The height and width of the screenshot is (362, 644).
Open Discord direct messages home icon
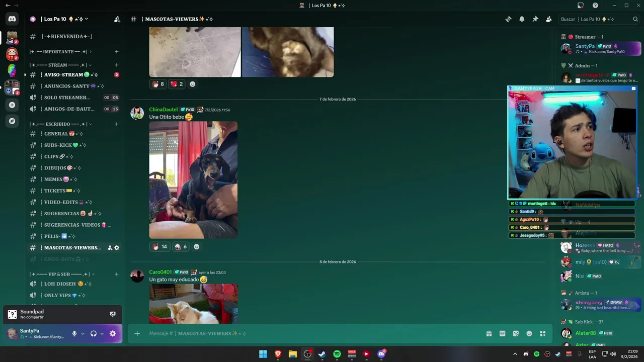click(12, 19)
